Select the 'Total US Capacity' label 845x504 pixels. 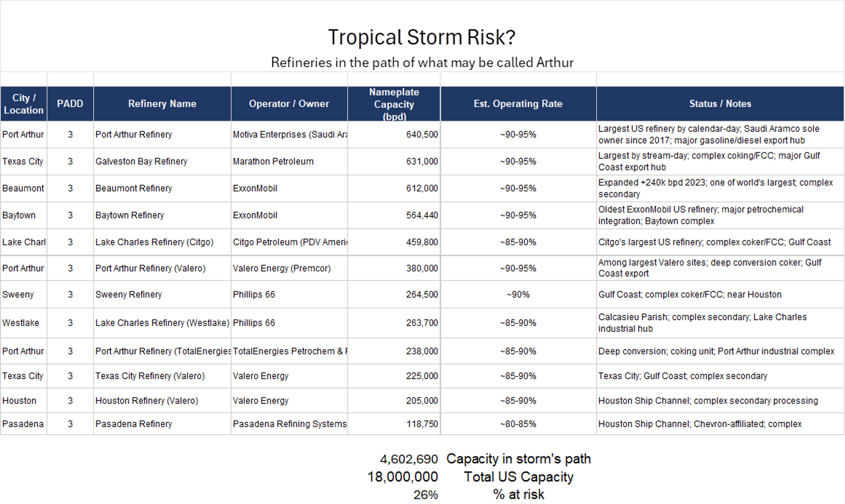(x=518, y=477)
